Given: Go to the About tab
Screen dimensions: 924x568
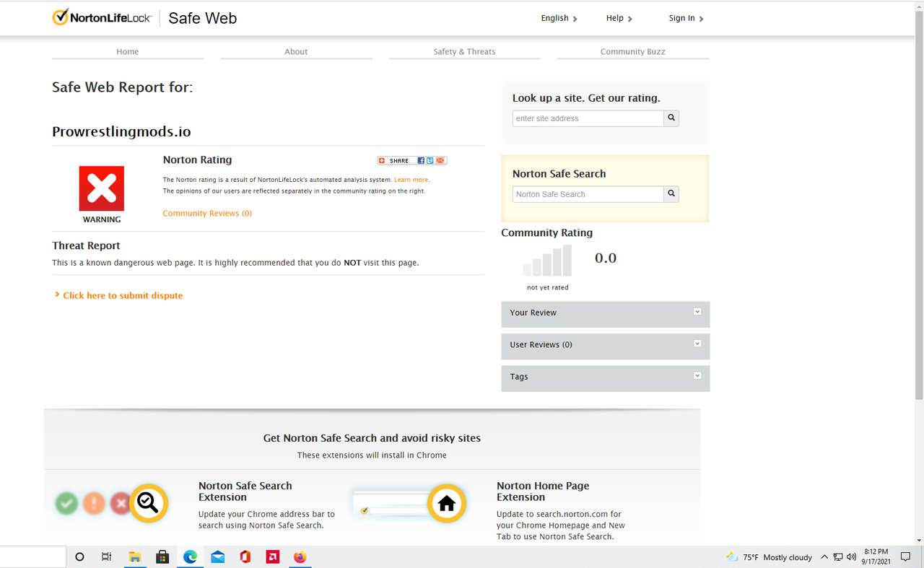Looking at the screenshot, I should tap(296, 51).
